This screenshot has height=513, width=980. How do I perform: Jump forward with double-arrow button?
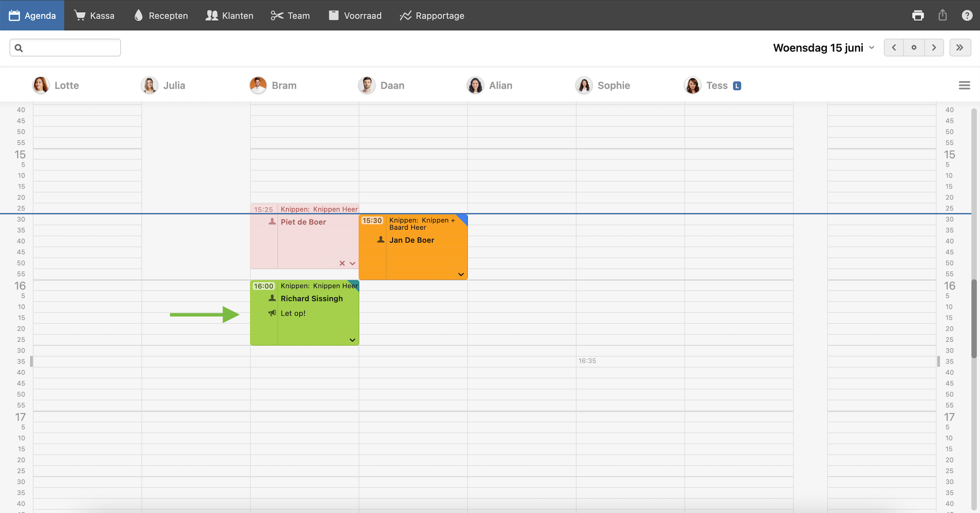coord(960,47)
